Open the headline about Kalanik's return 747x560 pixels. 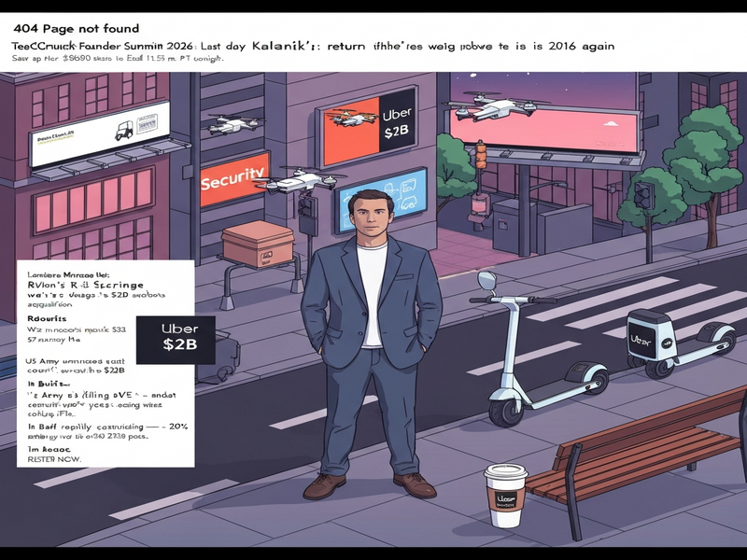[313, 46]
